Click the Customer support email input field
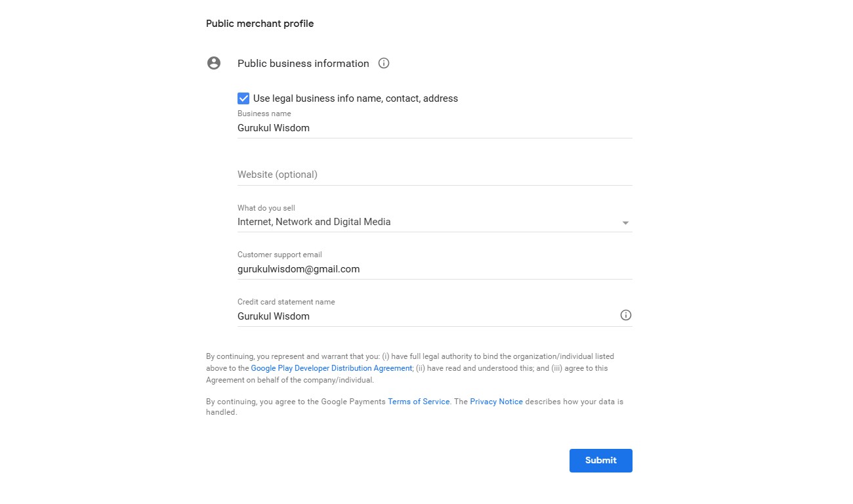853x504 pixels. [433, 269]
